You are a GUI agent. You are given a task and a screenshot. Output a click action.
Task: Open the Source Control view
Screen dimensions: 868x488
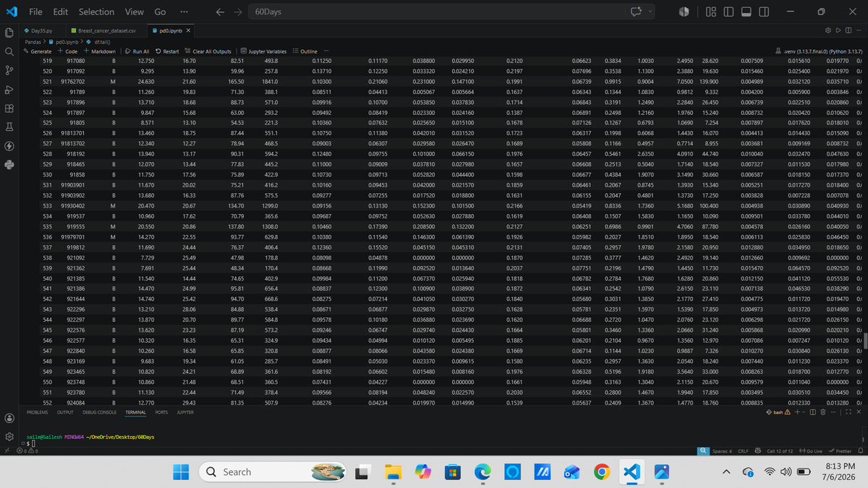pos(9,72)
